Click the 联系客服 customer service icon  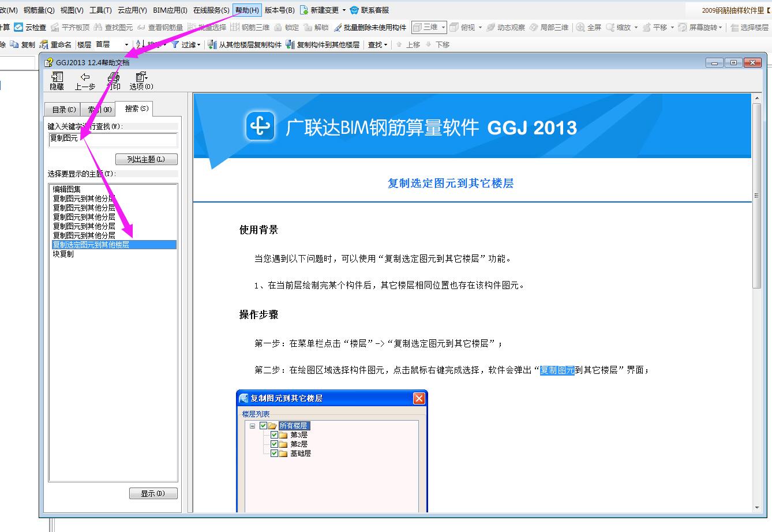355,10
